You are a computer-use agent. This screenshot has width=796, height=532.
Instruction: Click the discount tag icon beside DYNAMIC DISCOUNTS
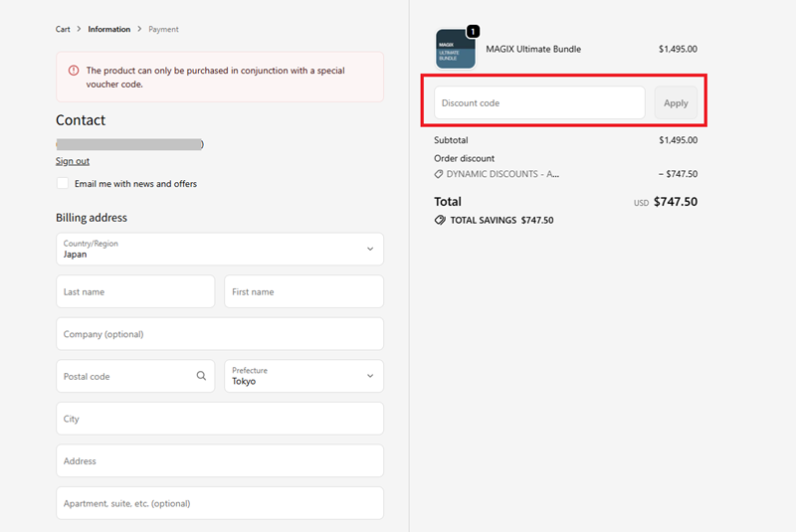439,174
